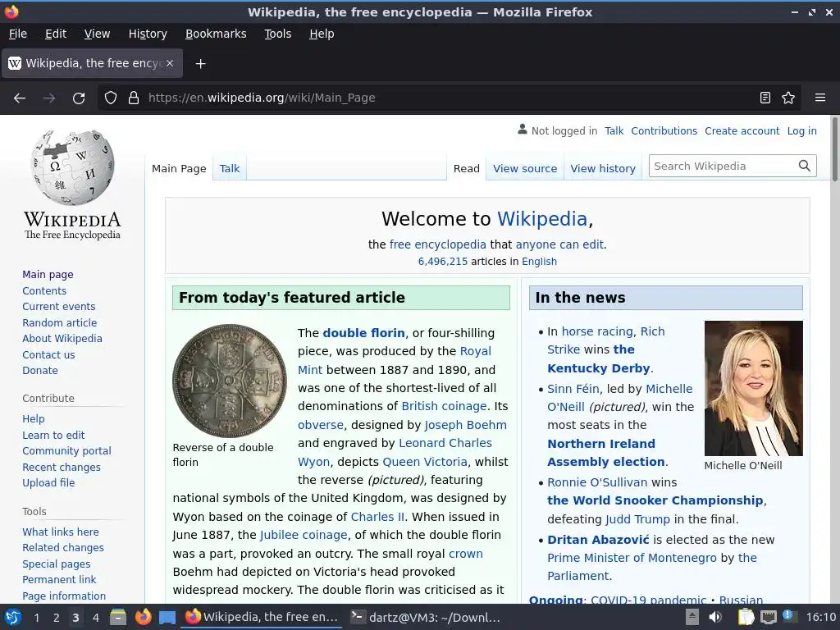Screen dimensions: 840x630
Task: Click the Wikipedia globe logo
Action: [72, 167]
